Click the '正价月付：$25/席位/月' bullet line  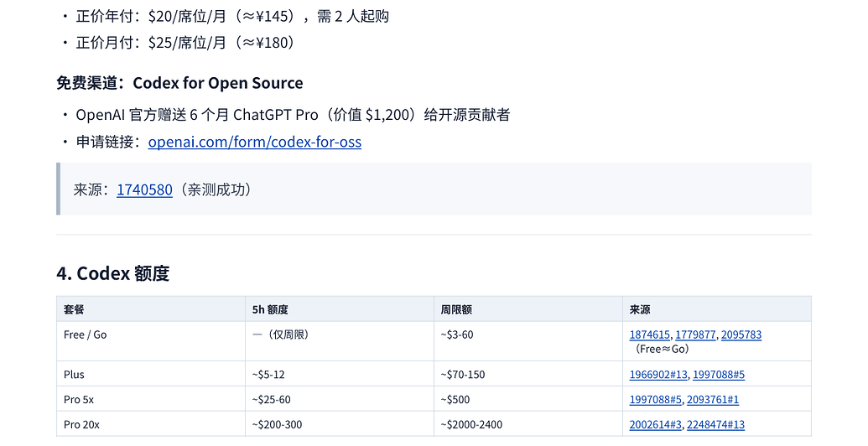(x=185, y=43)
